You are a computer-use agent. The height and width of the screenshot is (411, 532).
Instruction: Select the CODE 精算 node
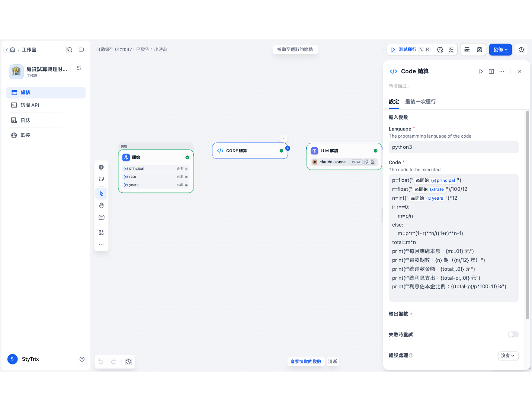250,151
